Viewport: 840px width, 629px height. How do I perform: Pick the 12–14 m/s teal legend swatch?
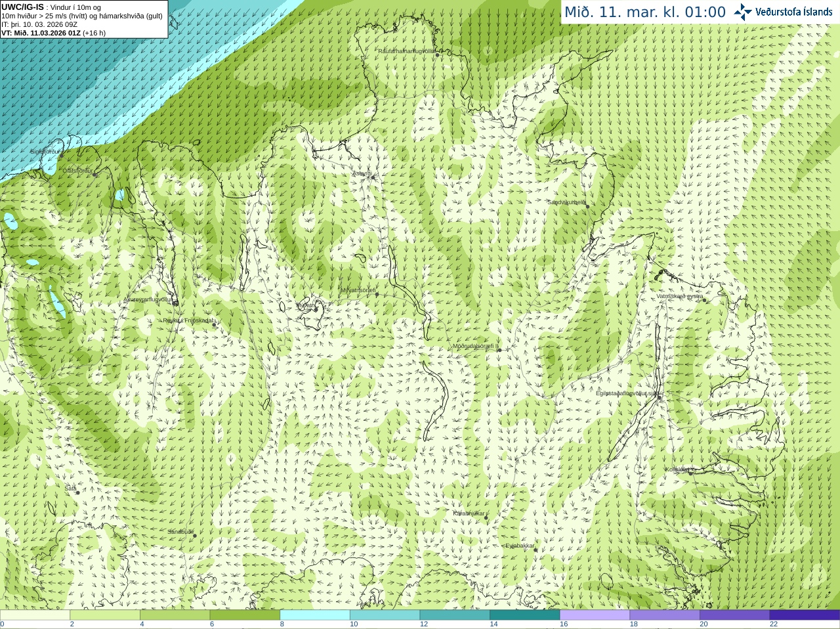(x=455, y=615)
